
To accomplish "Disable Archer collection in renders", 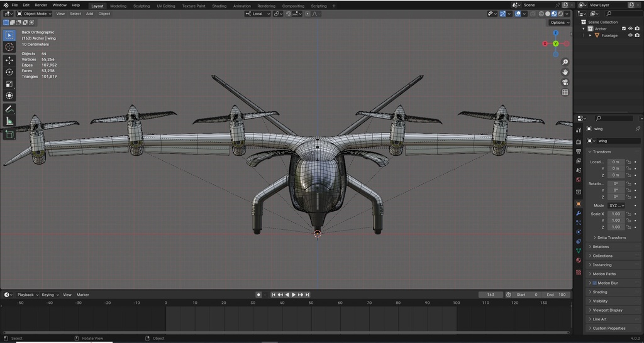I will tap(637, 29).
